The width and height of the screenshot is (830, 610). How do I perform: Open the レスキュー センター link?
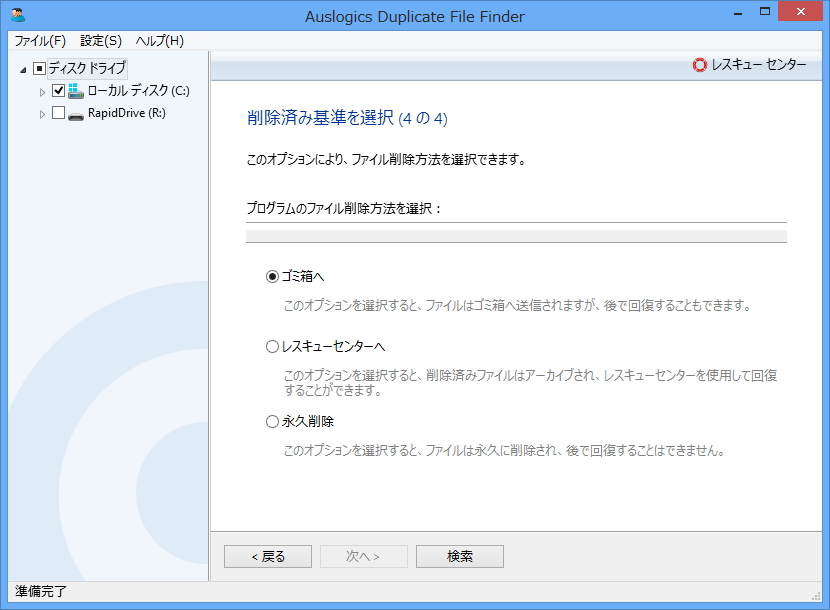[x=758, y=65]
